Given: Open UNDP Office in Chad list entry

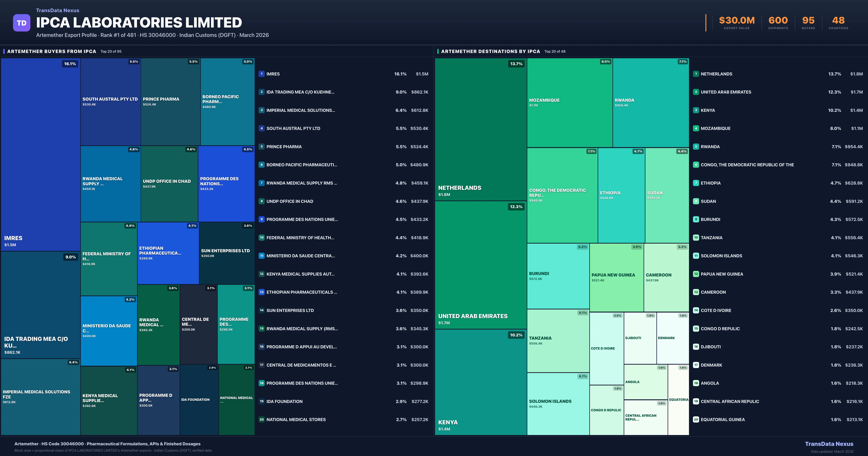Looking at the screenshot, I should 290,201.
